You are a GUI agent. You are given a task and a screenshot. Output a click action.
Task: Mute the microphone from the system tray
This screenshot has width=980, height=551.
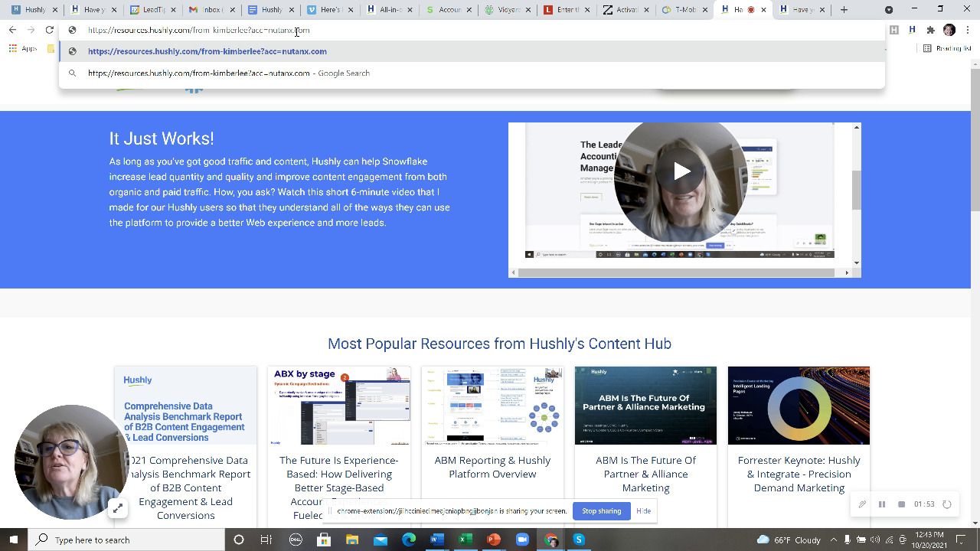pyautogui.click(x=848, y=540)
